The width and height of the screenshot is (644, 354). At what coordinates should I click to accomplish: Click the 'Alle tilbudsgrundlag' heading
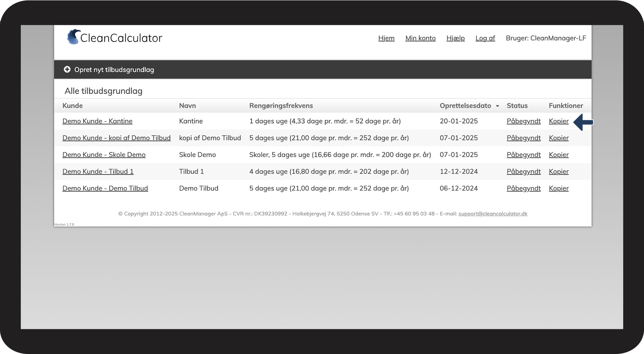104,91
